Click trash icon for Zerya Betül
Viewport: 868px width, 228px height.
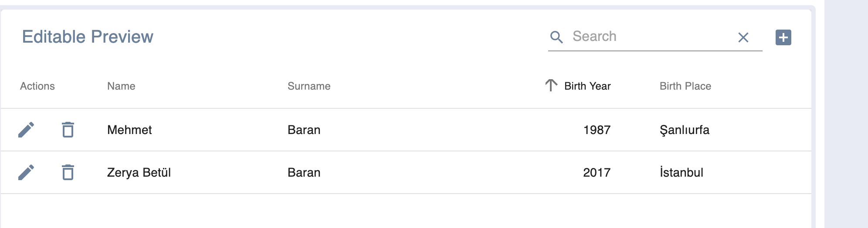pos(68,172)
